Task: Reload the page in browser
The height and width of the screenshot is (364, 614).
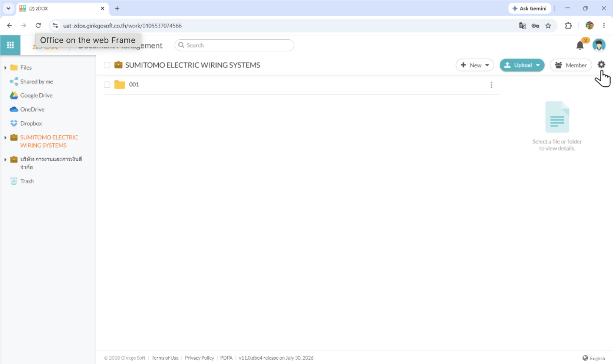Action: (38, 26)
